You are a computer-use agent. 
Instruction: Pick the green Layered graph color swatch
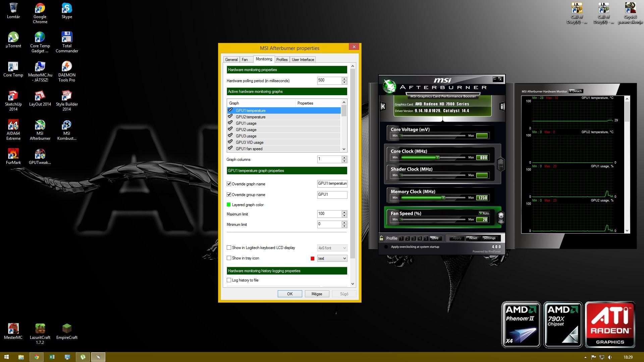click(x=228, y=205)
